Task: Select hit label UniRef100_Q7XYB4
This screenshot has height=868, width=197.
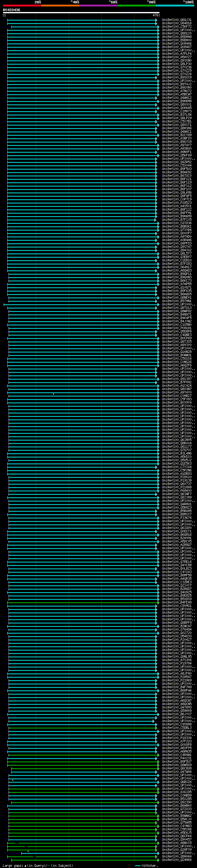Action: pos(177,230)
